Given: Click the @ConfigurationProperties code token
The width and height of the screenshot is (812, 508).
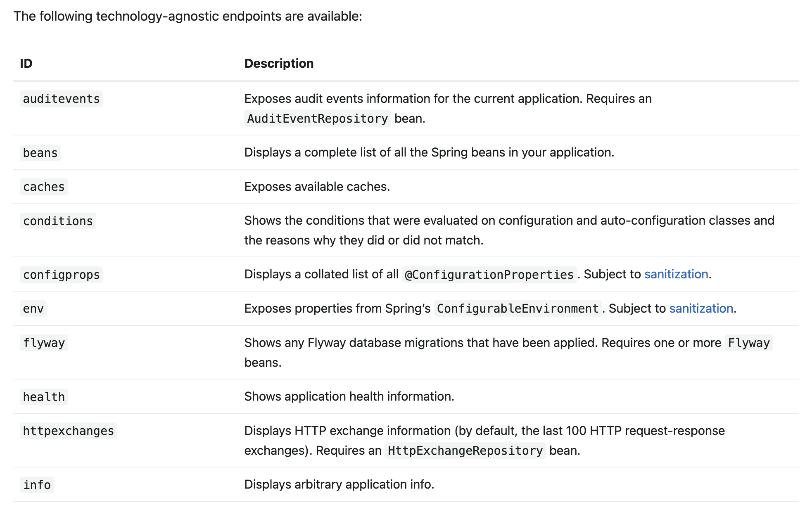Looking at the screenshot, I should [x=490, y=274].
